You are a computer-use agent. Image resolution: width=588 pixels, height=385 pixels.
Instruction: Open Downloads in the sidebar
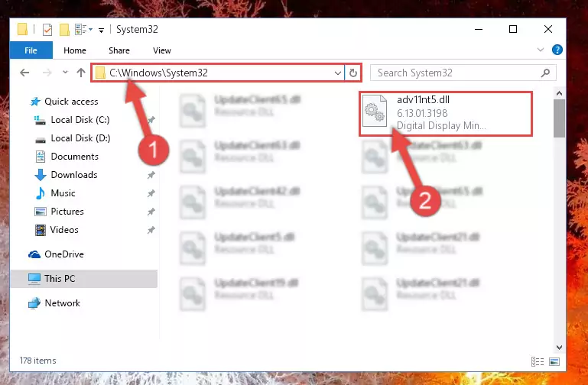point(74,175)
